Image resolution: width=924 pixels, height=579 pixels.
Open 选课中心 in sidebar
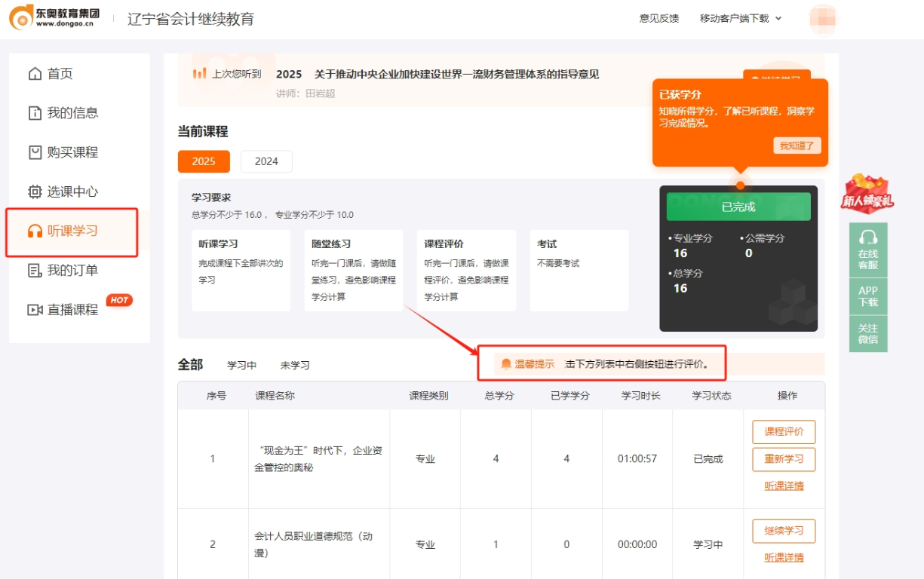click(x=72, y=191)
